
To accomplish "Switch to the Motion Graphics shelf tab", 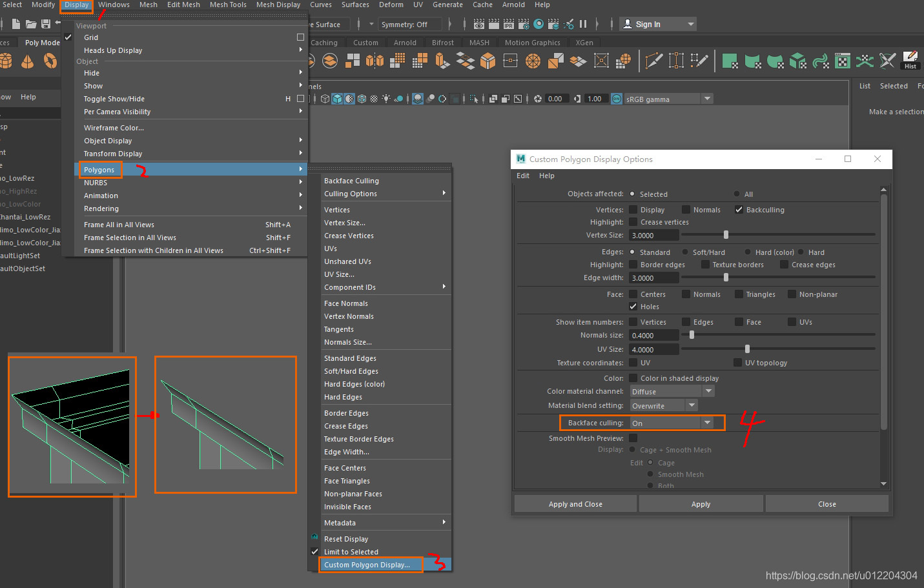I will 533,43.
